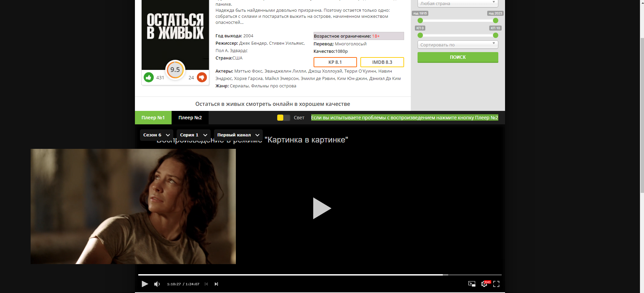
Task: Click the KP 8.1 rating button
Action: tap(335, 62)
